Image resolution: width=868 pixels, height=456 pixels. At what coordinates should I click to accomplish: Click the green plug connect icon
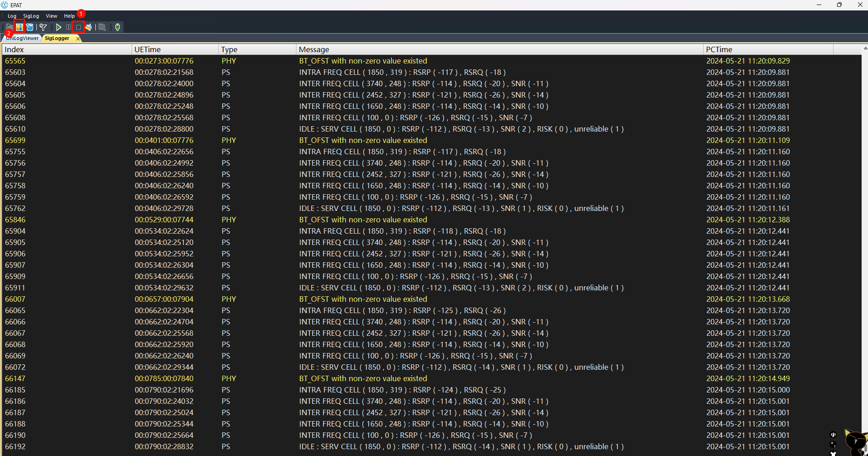118,27
